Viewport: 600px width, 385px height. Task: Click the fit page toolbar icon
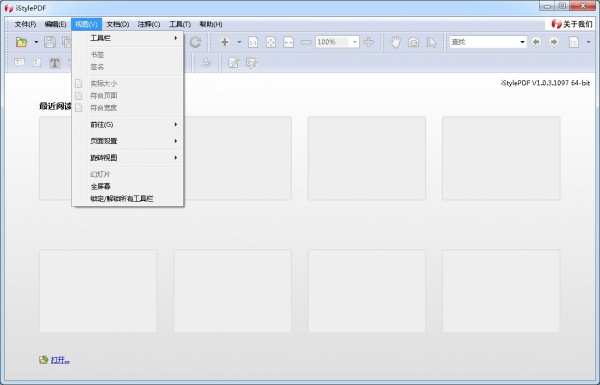pyautogui.click(x=271, y=42)
